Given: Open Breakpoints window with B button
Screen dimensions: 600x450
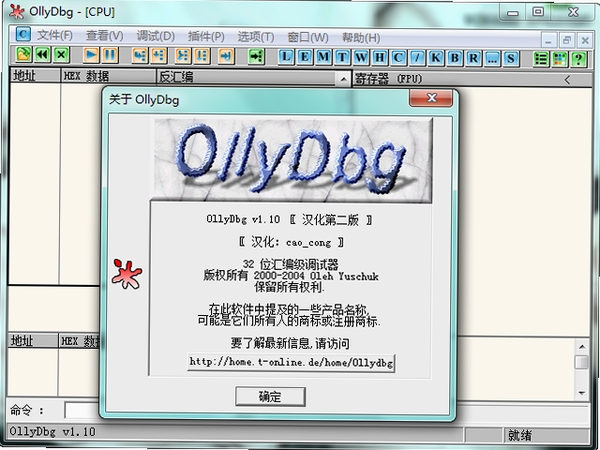Looking at the screenshot, I should [455, 58].
